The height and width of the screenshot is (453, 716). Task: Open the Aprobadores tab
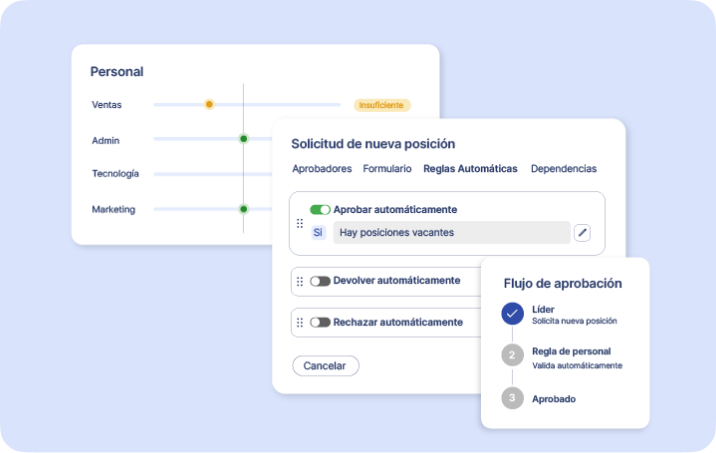[322, 169]
